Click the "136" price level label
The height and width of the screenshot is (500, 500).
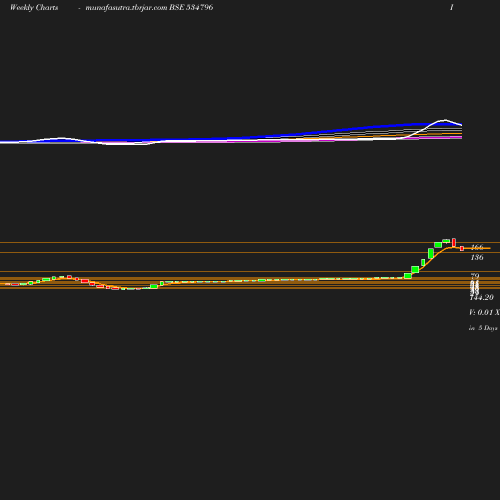coord(477,257)
